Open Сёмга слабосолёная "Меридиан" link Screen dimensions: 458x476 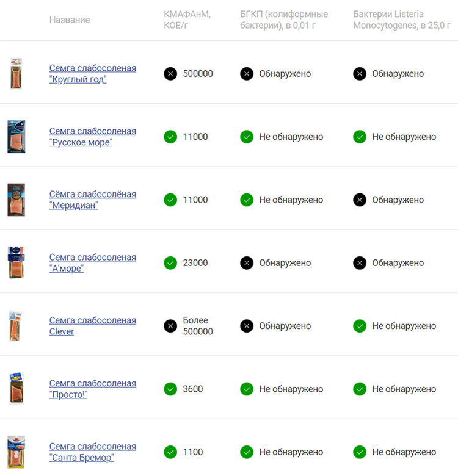click(93, 200)
